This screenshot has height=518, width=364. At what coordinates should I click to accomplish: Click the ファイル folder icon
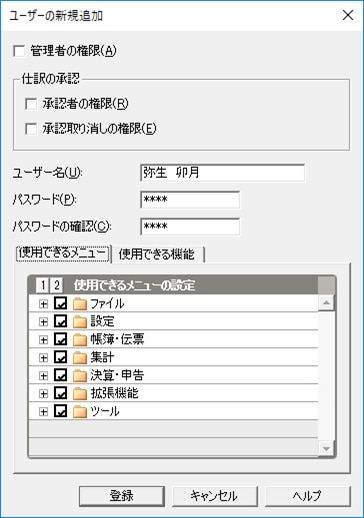coord(80,304)
